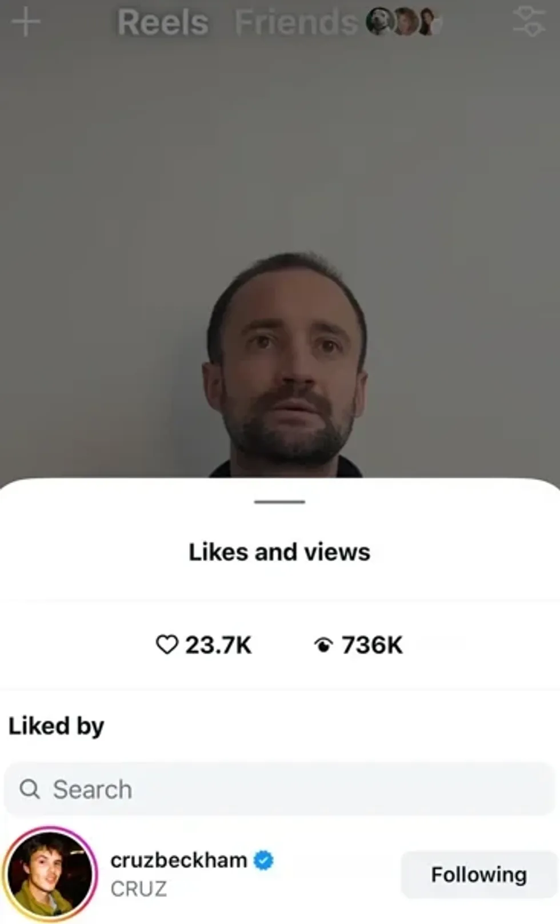
Task: Select the 23.7K likes count
Action: 218,645
